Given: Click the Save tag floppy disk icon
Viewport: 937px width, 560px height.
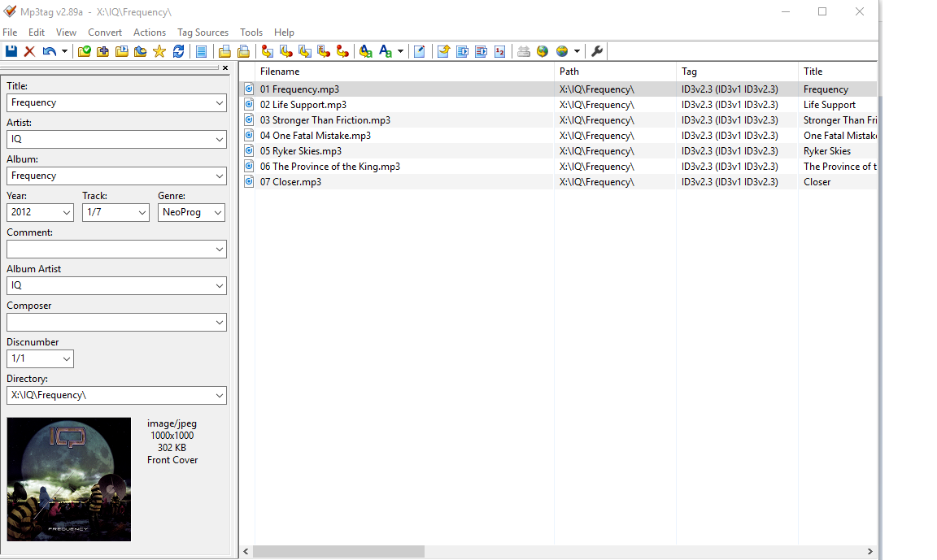Looking at the screenshot, I should (x=11, y=51).
